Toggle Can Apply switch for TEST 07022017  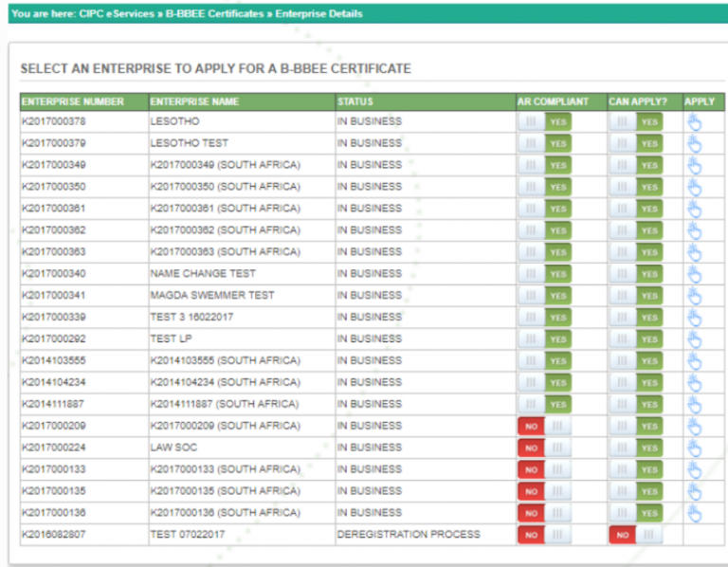(x=635, y=536)
